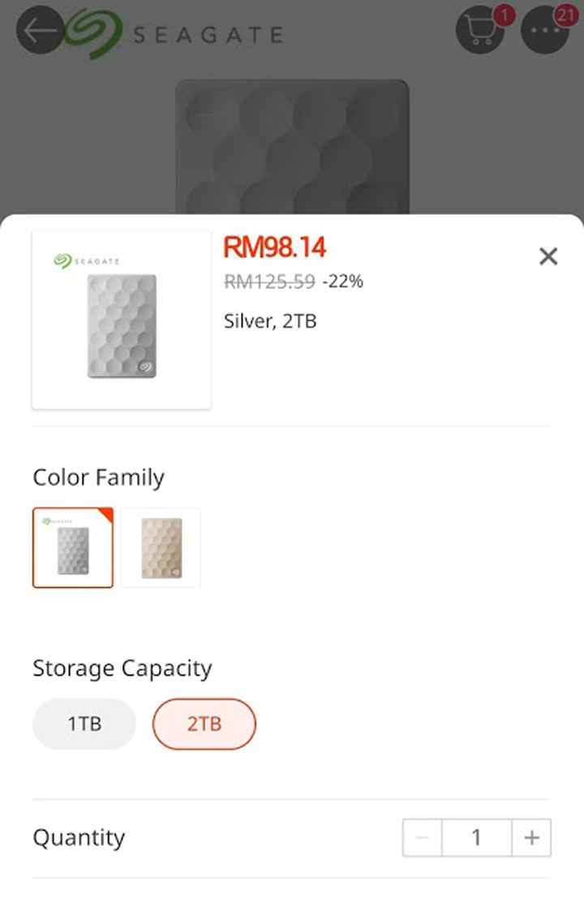
Task: Tap the back arrow icon
Action: coord(39,30)
